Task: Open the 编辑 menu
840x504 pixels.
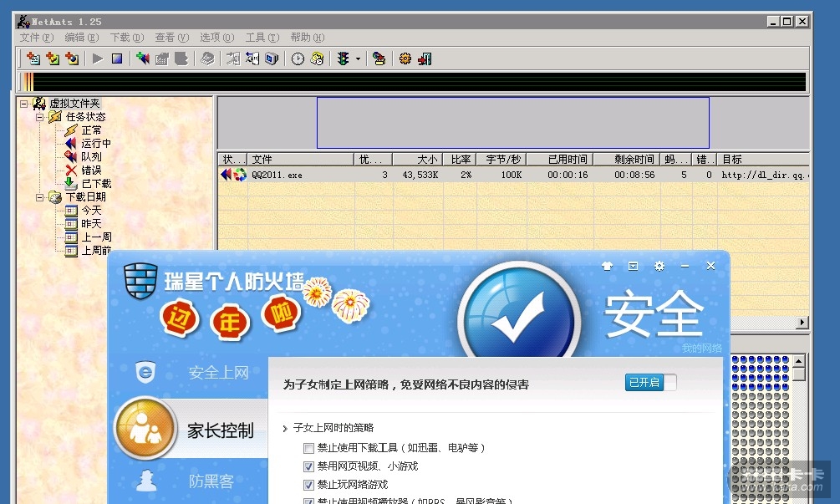Action: pos(81,37)
